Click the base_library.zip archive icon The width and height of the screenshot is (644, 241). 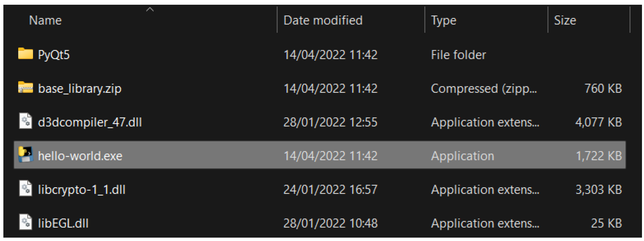(25, 88)
